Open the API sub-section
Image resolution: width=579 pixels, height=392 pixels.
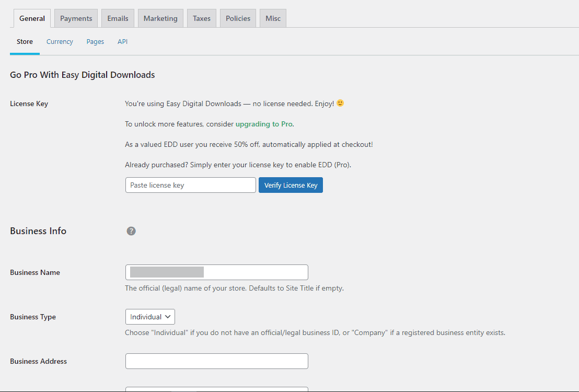click(122, 42)
